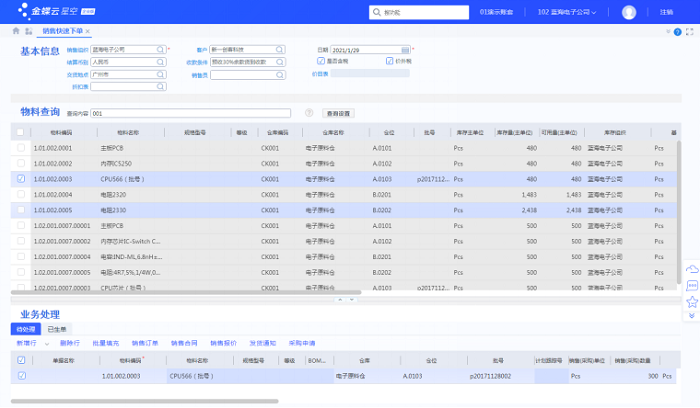Open the dropdown arrow next to 新增行
The width and height of the screenshot is (700, 408).
(x=45, y=343)
